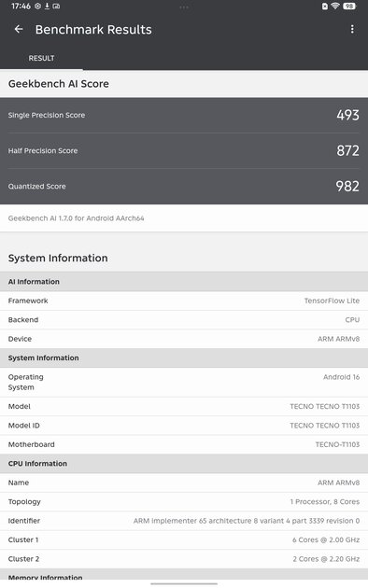Tap the score value 493
The image size is (368, 588).
point(347,115)
